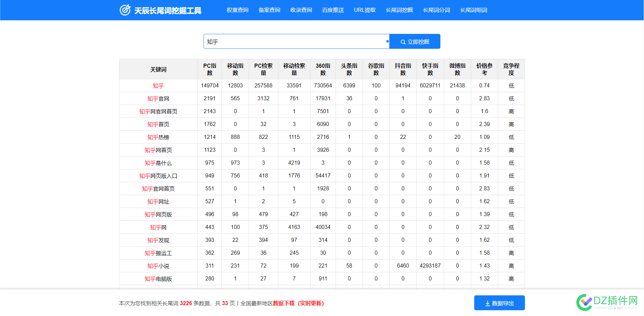This screenshot has height=316, width=644.
Task: Select the keyword 知乎官网首页
Action: 158,189
